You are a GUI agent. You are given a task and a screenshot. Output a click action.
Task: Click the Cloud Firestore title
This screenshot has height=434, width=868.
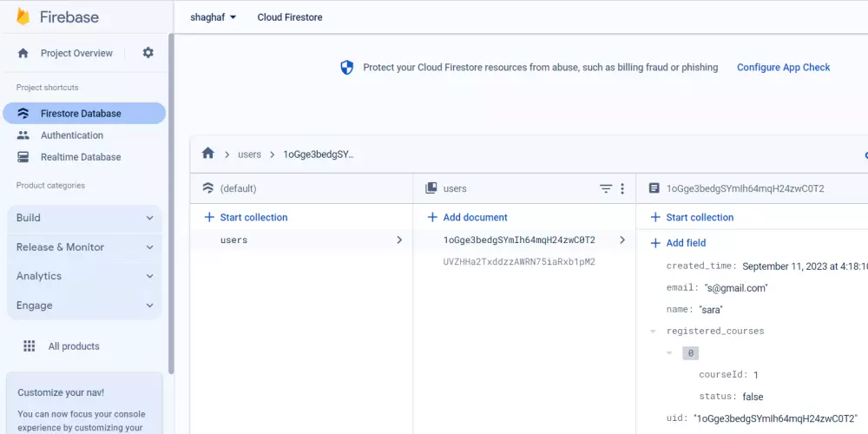(x=290, y=17)
